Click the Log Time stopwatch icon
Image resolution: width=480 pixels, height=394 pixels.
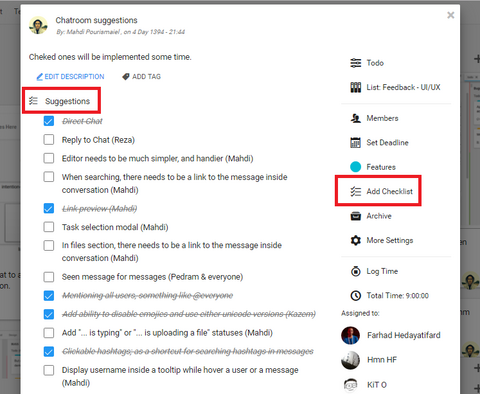click(355, 271)
